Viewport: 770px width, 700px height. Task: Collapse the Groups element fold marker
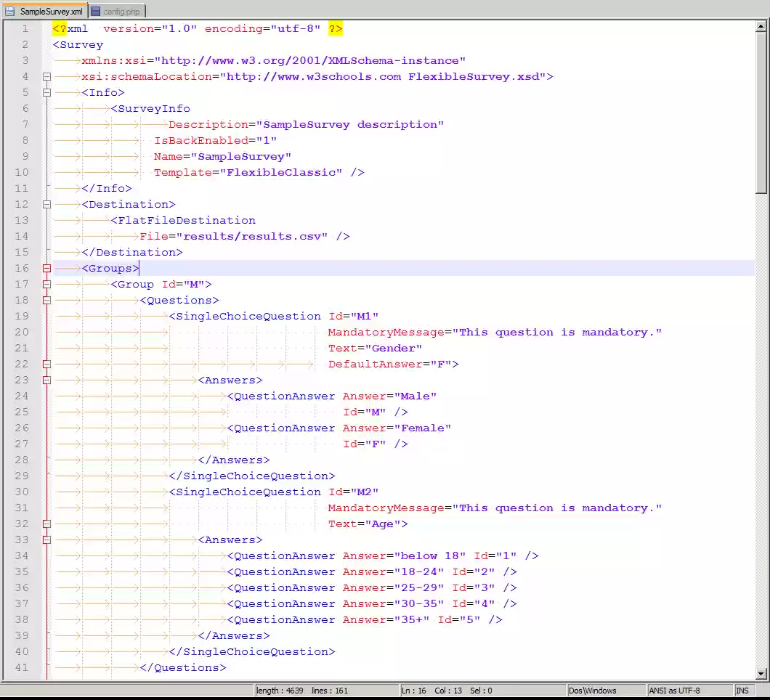pyautogui.click(x=47, y=269)
